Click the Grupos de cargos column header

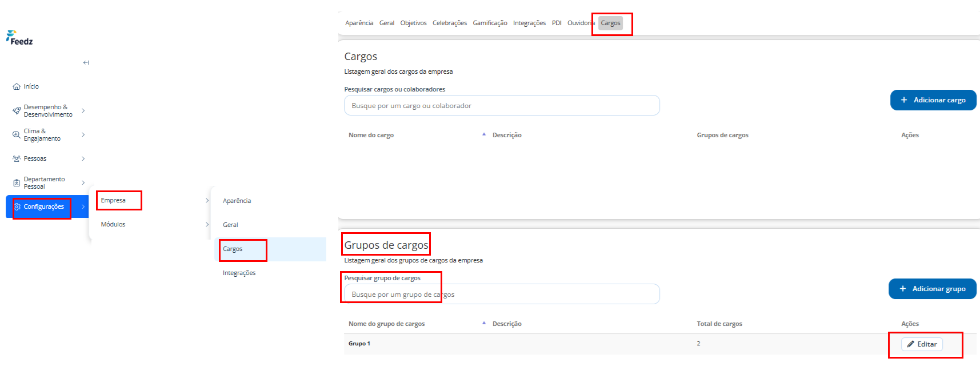(723, 135)
